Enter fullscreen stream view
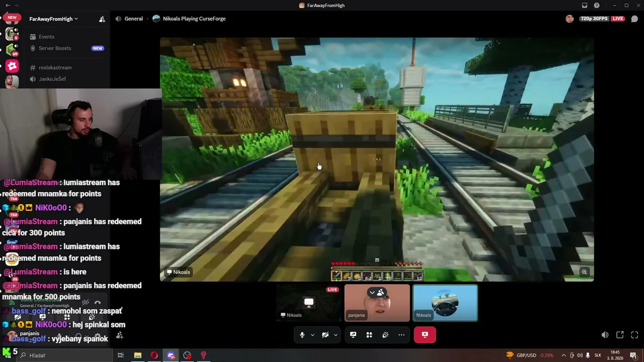This screenshot has height=362, width=644. (x=634, y=335)
